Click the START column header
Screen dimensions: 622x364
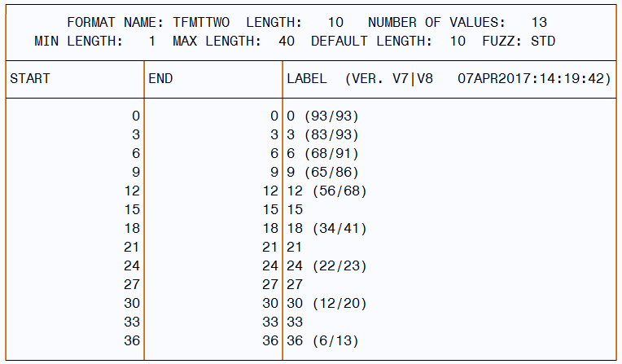(x=30, y=79)
